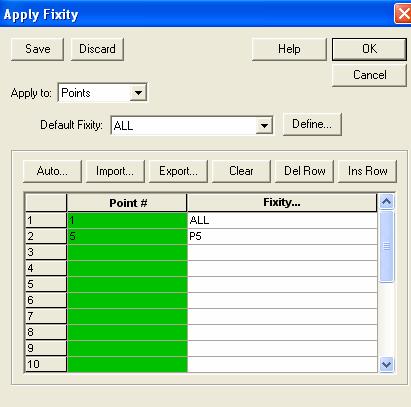Image resolution: width=411 pixels, height=407 pixels.
Task: Open the Apply to dropdown
Action: pos(138,93)
